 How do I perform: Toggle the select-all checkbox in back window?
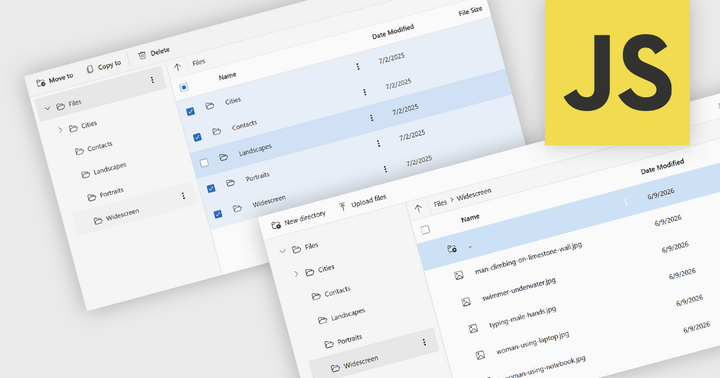[x=184, y=87]
